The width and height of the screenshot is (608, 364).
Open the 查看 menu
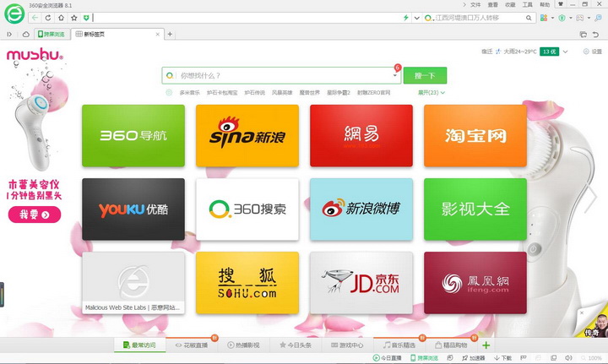click(x=493, y=5)
